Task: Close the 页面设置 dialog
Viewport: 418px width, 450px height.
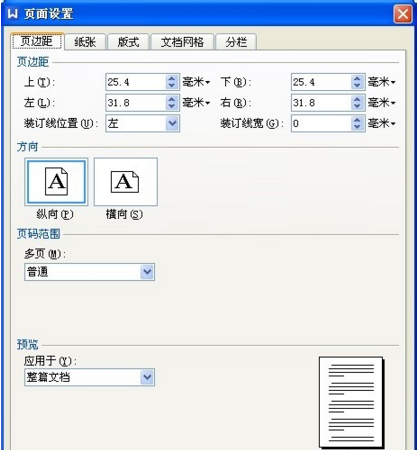Action: (403, 14)
